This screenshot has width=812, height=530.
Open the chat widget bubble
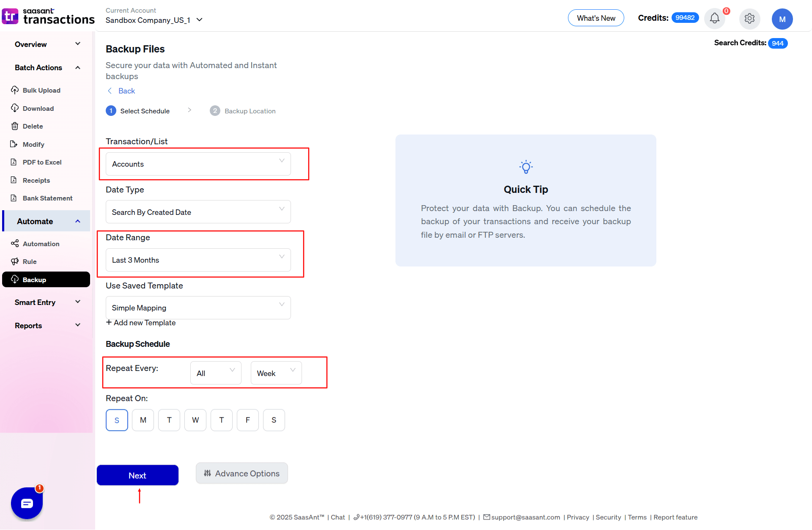click(x=27, y=503)
